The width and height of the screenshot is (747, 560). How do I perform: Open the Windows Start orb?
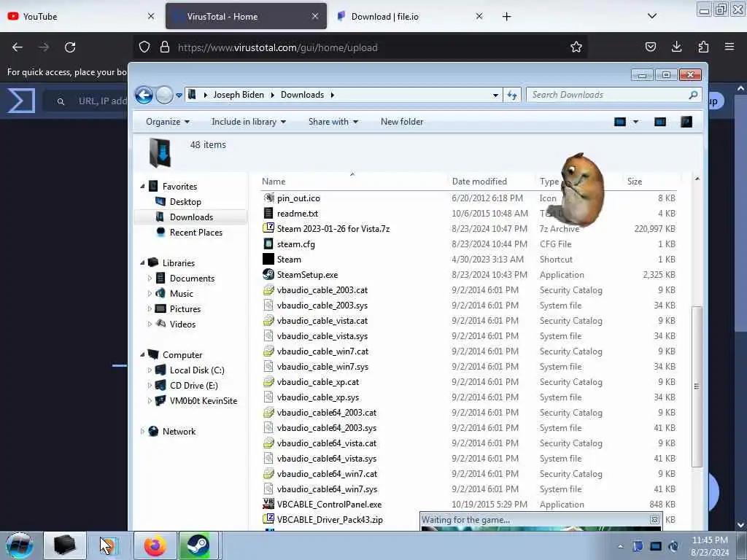pos(20,545)
